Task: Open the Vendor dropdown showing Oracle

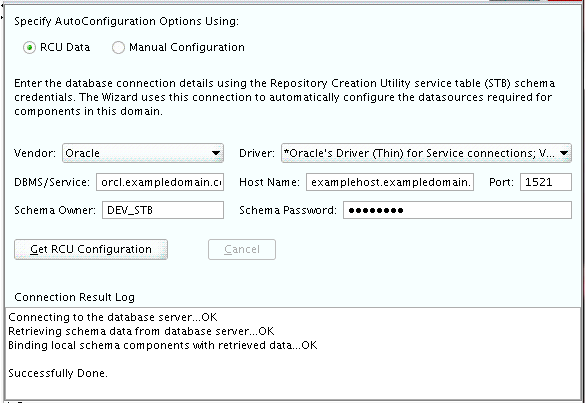Action: coord(143,153)
